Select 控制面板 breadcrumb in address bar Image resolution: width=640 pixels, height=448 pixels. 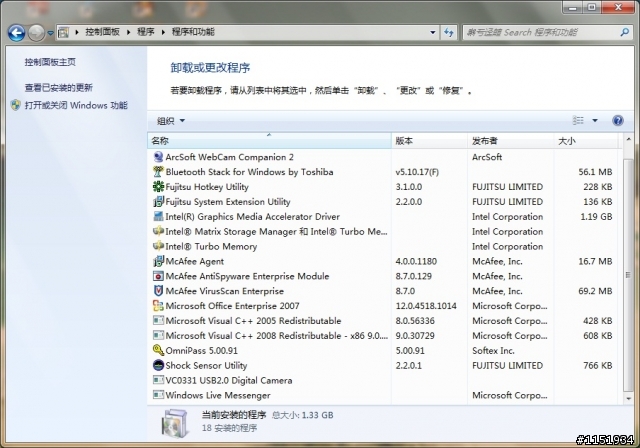coord(102,32)
